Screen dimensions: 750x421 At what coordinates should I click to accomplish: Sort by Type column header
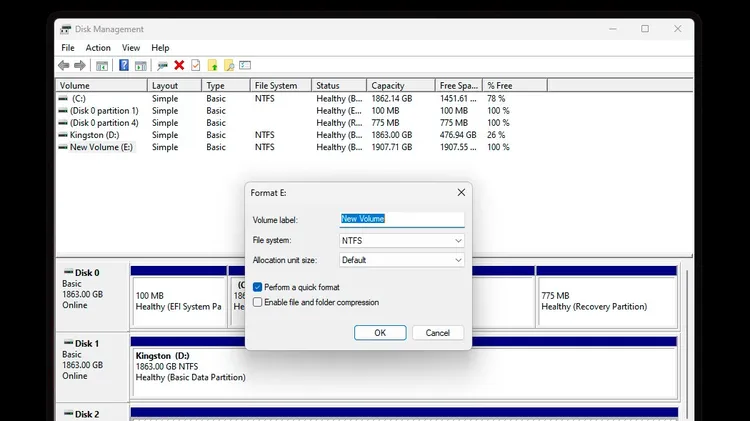point(226,86)
